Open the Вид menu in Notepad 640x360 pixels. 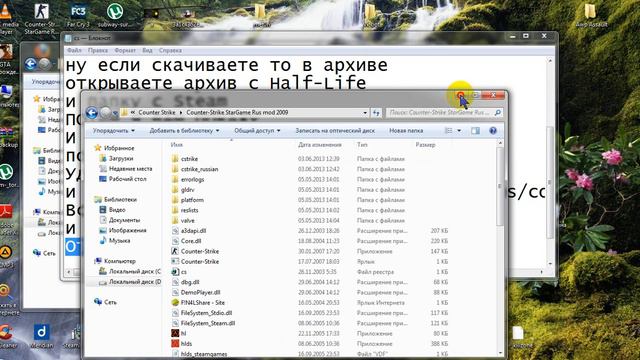pos(147,51)
